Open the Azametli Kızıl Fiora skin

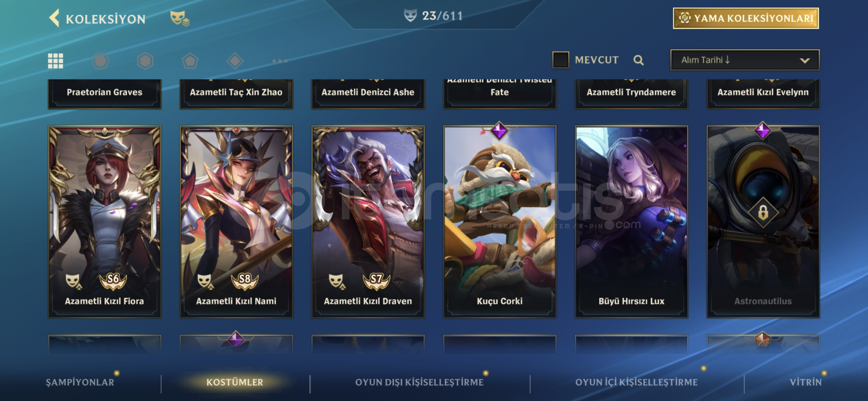[x=105, y=222]
